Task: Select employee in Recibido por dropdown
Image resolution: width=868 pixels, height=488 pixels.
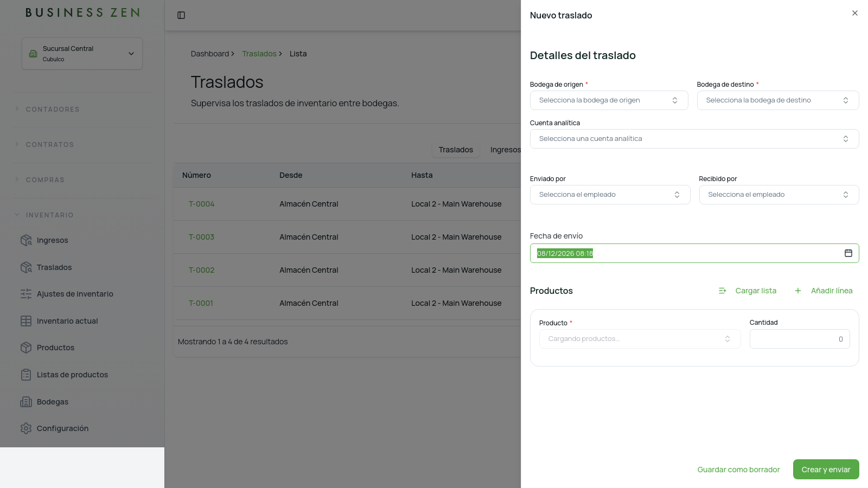Action: click(x=779, y=195)
